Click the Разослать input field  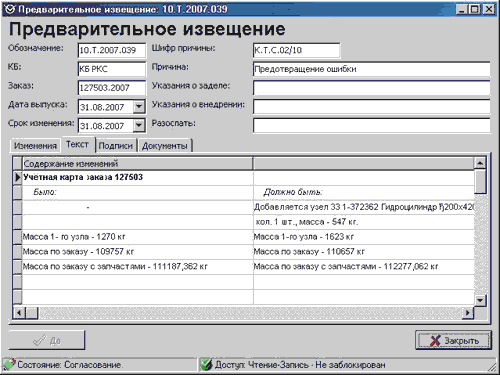tap(371, 125)
